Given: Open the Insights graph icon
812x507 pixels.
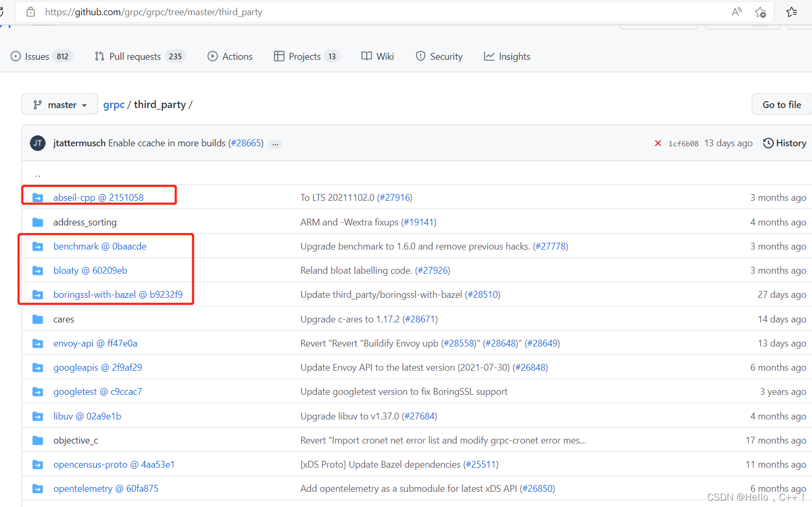Looking at the screenshot, I should (x=489, y=56).
